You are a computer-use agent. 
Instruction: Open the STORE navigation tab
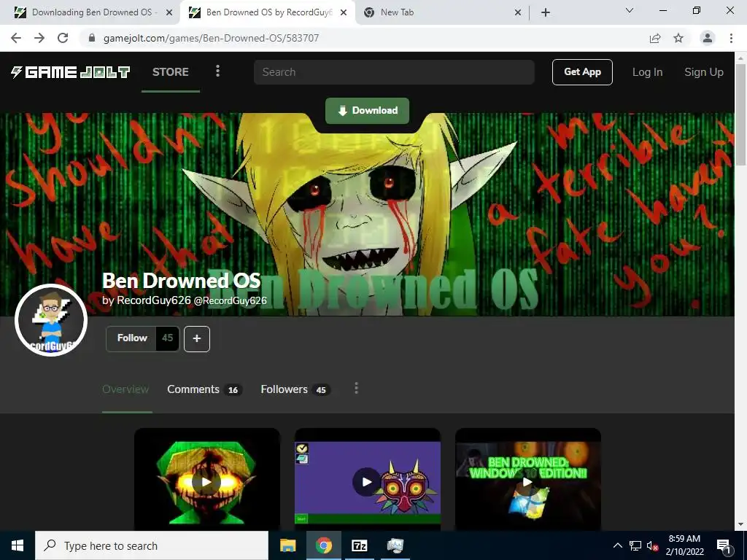click(x=171, y=72)
